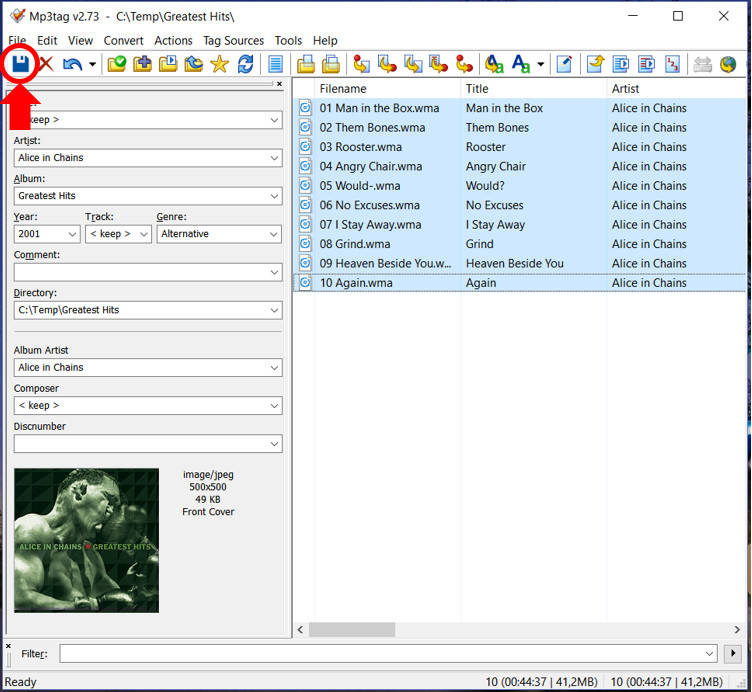Open the Help menu

(325, 41)
